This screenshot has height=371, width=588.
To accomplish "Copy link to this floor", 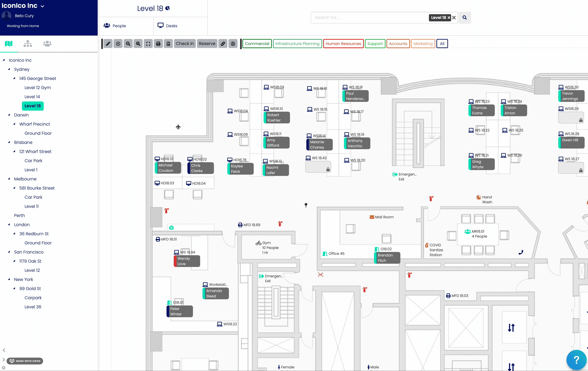I will (x=223, y=44).
